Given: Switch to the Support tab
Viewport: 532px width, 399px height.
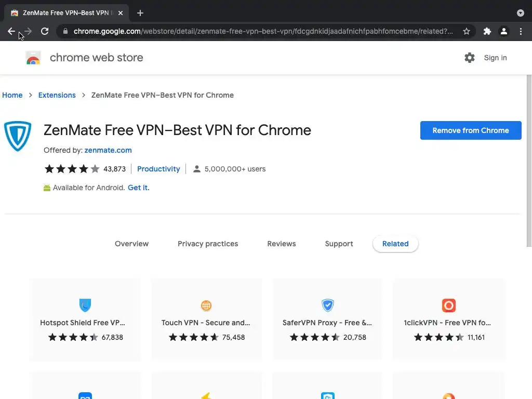Looking at the screenshot, I should coord(339,244).
